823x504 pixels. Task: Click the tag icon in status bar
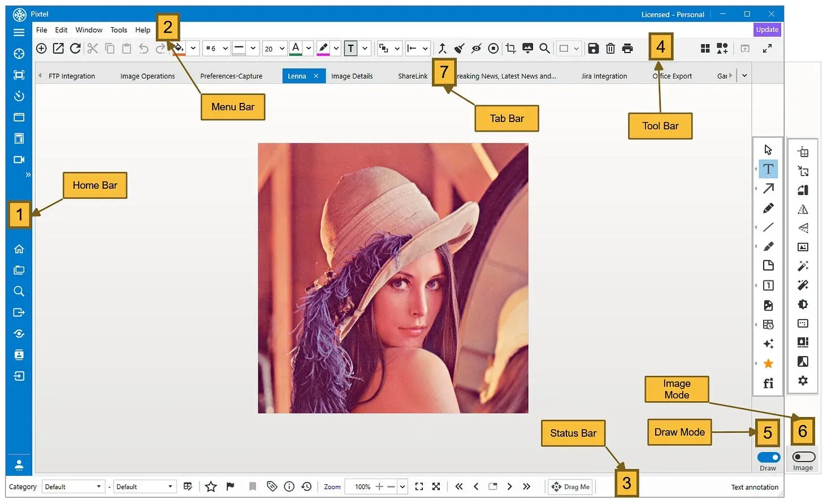[x=272, y=486]
